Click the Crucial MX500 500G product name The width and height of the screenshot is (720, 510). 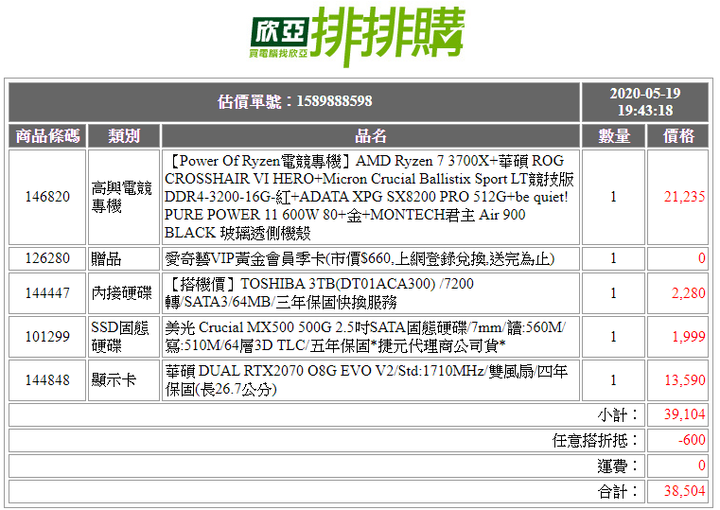[371, 336]
